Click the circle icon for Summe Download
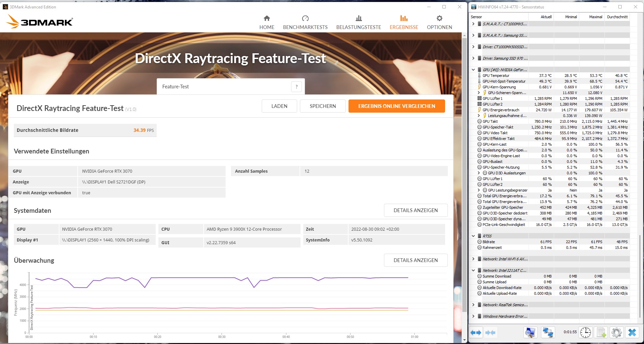This screenshot has width=644, height=344. [480, 276]
